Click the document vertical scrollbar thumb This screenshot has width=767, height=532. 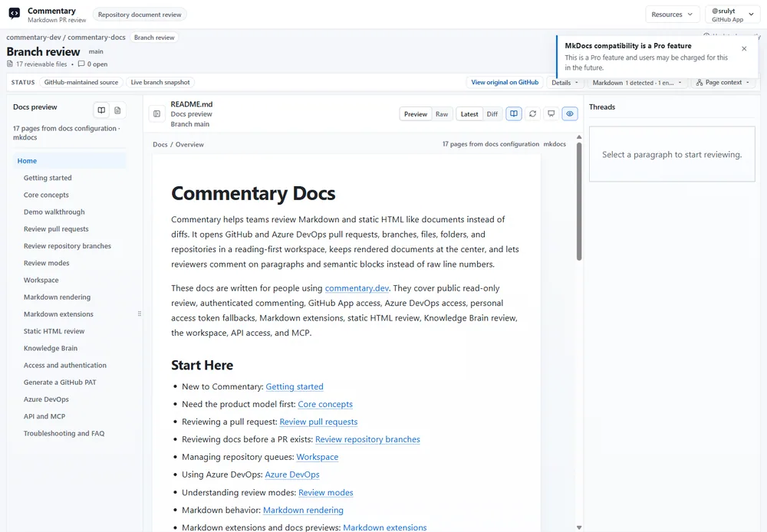click(579, 202)
